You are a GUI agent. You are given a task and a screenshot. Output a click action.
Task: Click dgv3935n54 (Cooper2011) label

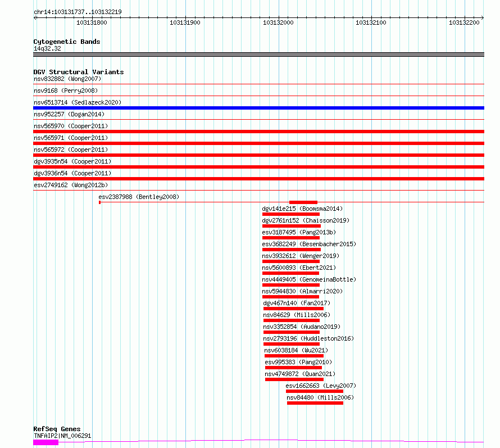pyautogui.click(x=72, y=161)
